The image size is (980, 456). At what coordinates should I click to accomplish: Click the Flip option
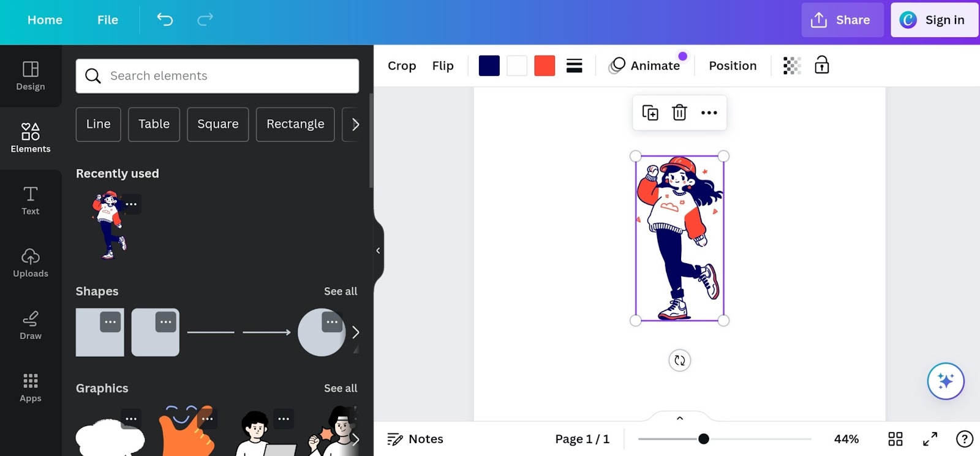click(x=443, y=65)
